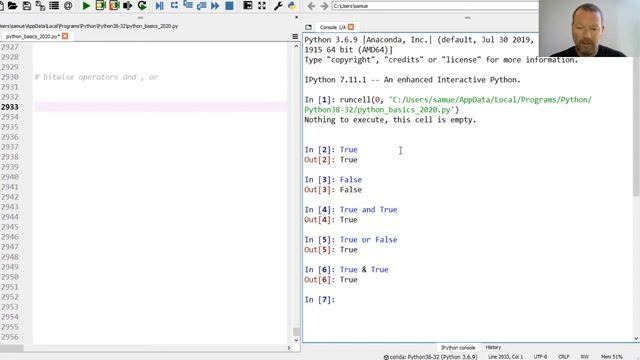Viewport: 640px width, 360px height.
Task: Maximize the current pane icon
Action: point(248,6)
